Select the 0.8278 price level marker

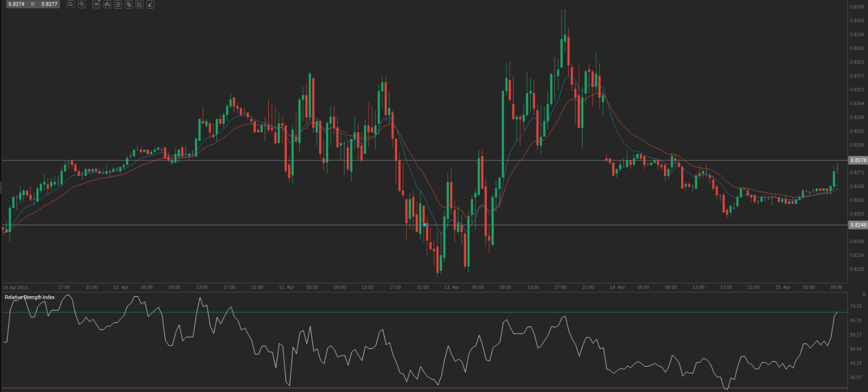(x=858, y=161)
